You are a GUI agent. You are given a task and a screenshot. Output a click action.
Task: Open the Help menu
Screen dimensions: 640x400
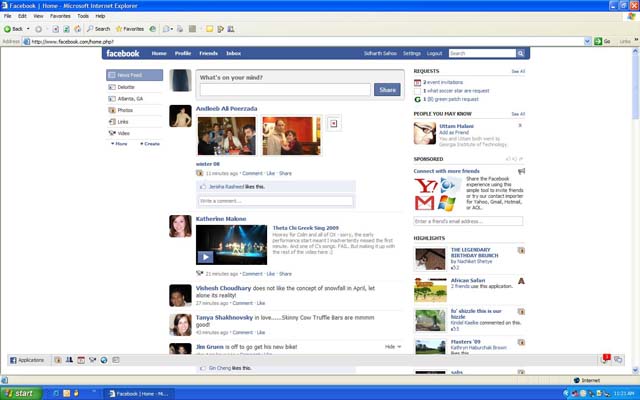pos(100,16)
